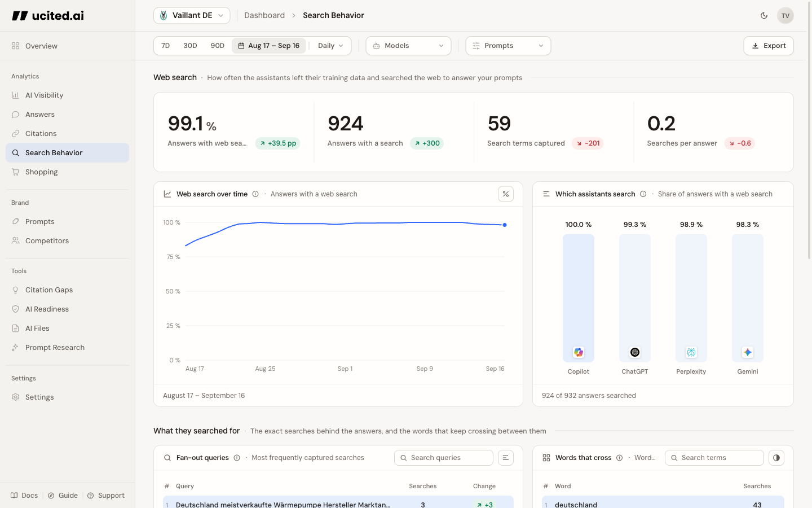Viewport: 812px width, 508px height.
Task: Select the 30D time range
Action: [x=190, y=46]
